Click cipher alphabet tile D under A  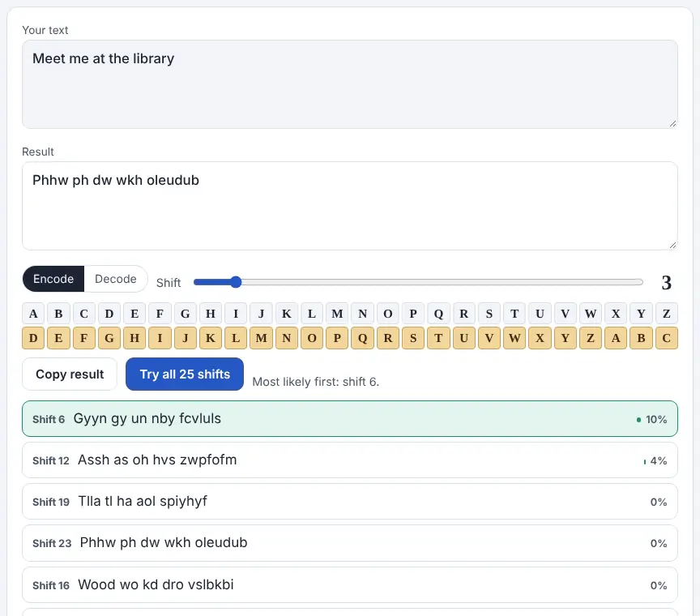pyautogui.click(x=33, y=338)
